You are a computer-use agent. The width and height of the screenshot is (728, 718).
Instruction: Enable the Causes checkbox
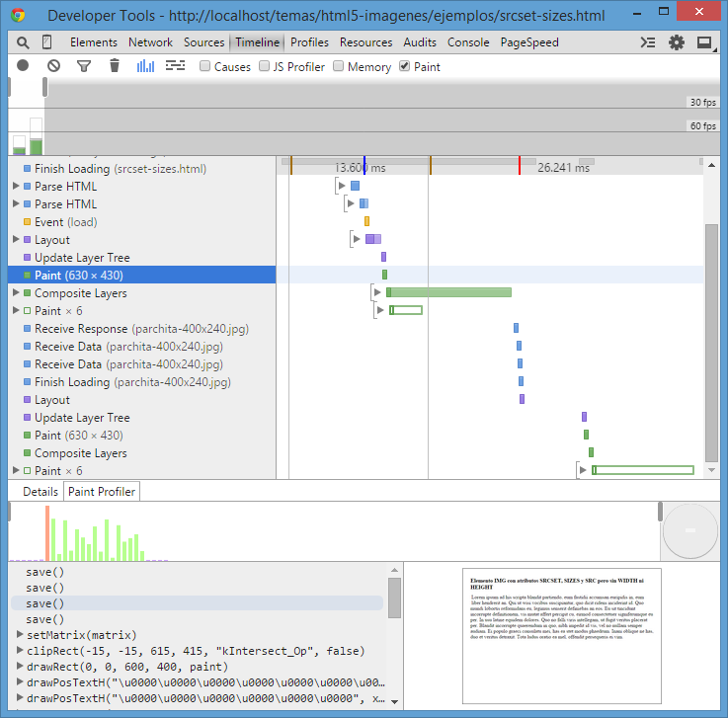pyautogui.click(x=205, y=67)
